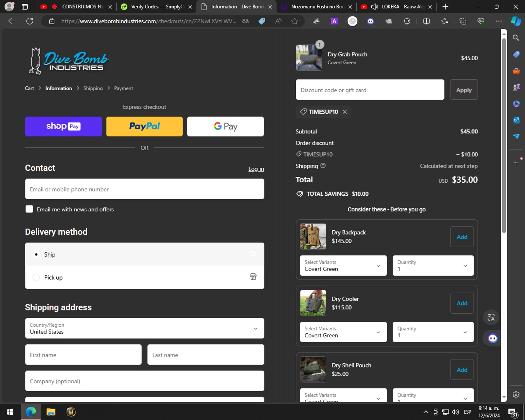Open the sidebar briefcase tools icon
525x420 pixels.
(x=516, y=71)
